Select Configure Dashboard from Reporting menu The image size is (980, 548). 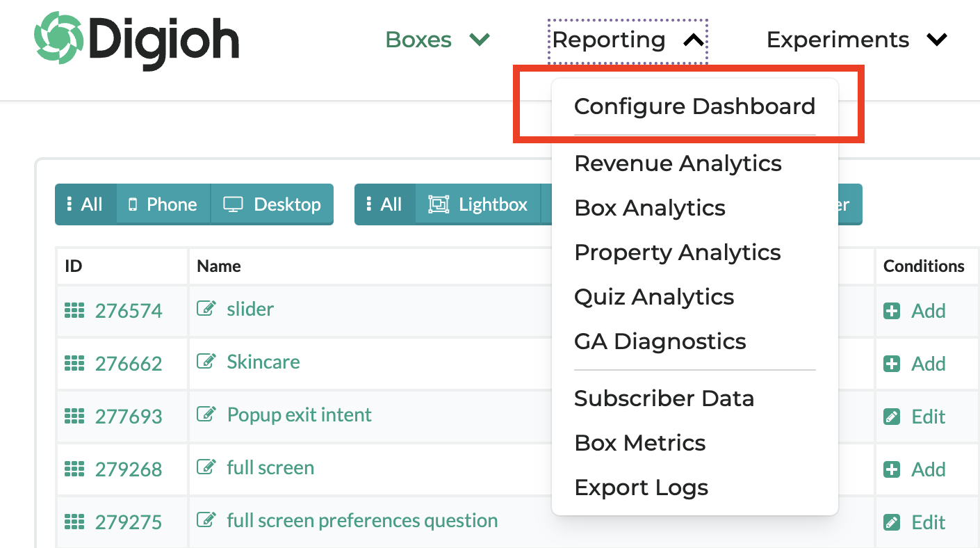click(x=694, y=106)
